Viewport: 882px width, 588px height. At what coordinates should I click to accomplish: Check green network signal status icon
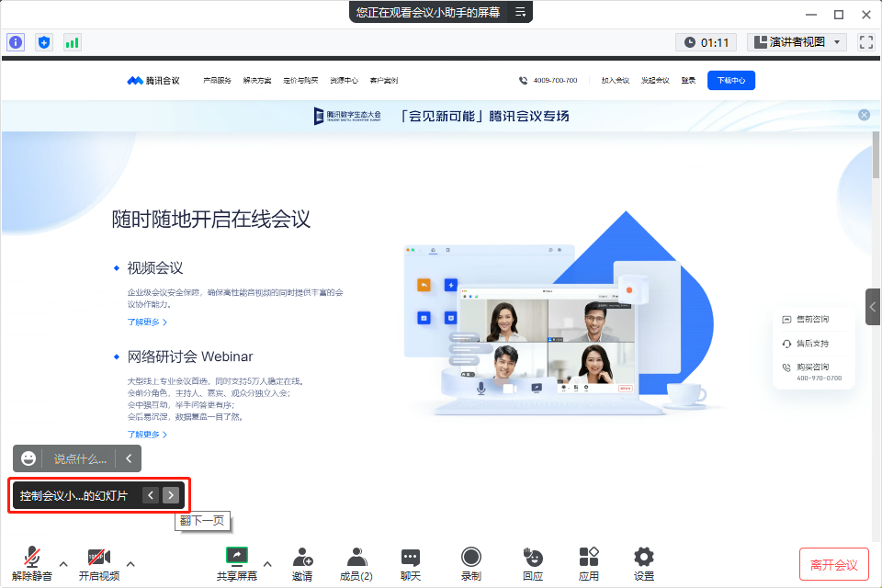coord(72,42)
